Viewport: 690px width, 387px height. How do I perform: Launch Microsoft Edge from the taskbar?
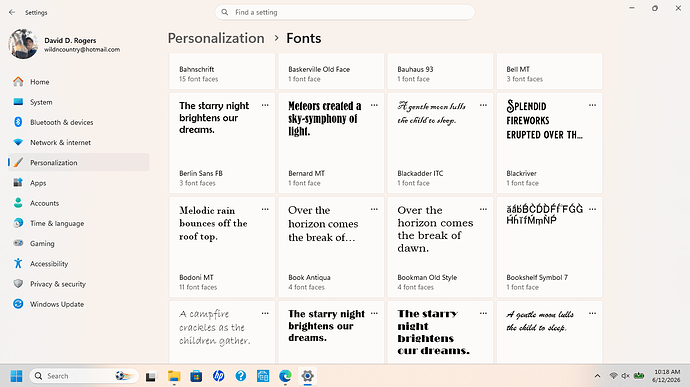285,376
